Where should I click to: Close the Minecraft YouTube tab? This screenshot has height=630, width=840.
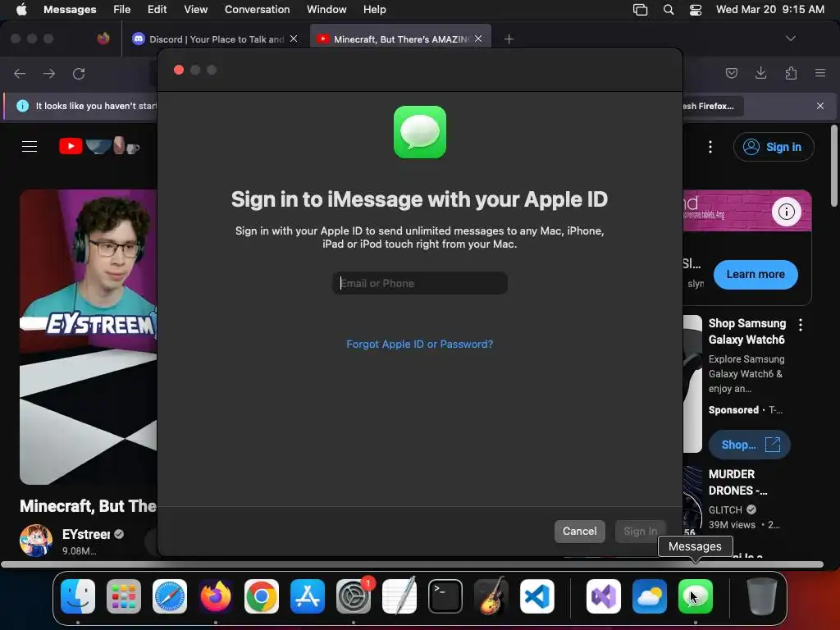coord(478,39)
